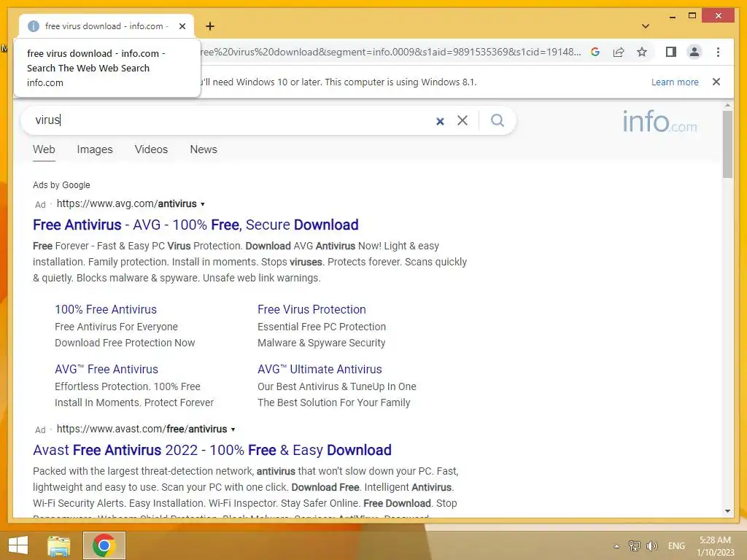747x560 pixels.
Task: Open the Learn more link
Action: click(675, 82)
